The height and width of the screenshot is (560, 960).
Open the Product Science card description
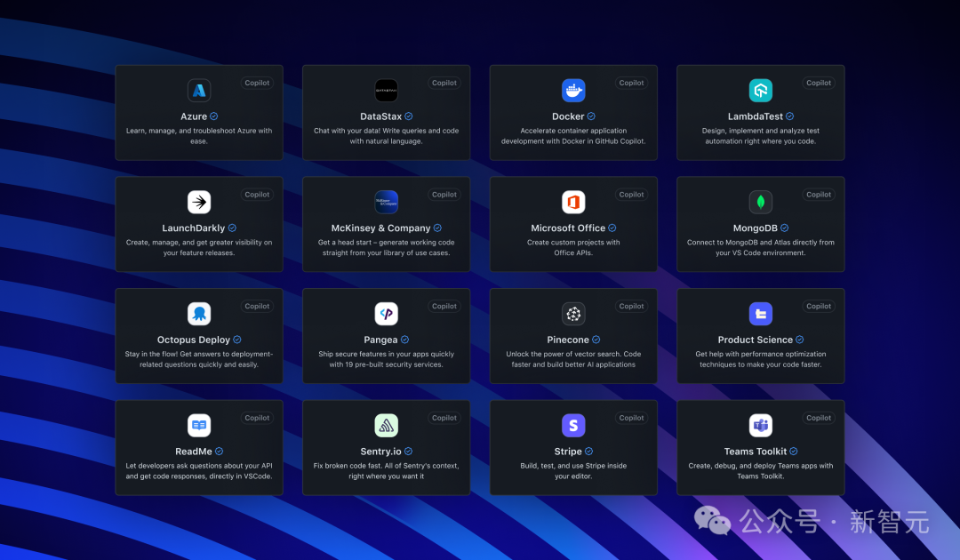[760, 359]
